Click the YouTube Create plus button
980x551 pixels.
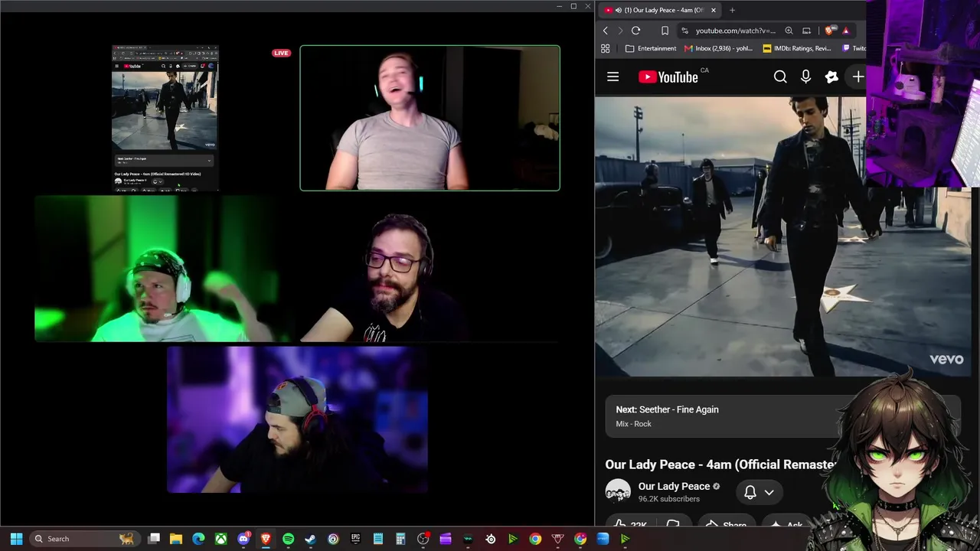point(857,77)
